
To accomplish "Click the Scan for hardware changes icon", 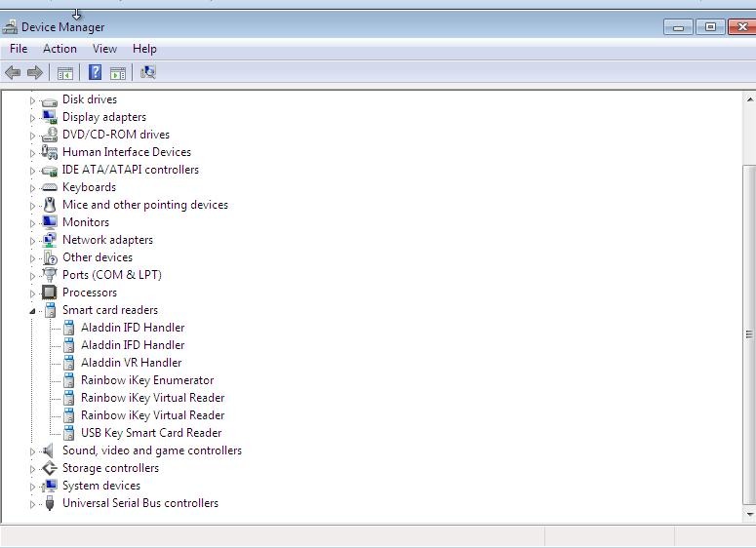I will (147, 72).
